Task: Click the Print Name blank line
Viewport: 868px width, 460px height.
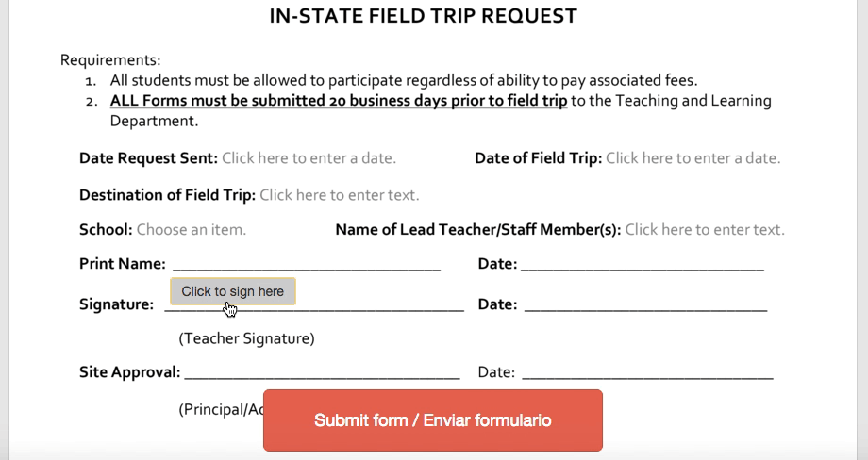Action: 307,265
